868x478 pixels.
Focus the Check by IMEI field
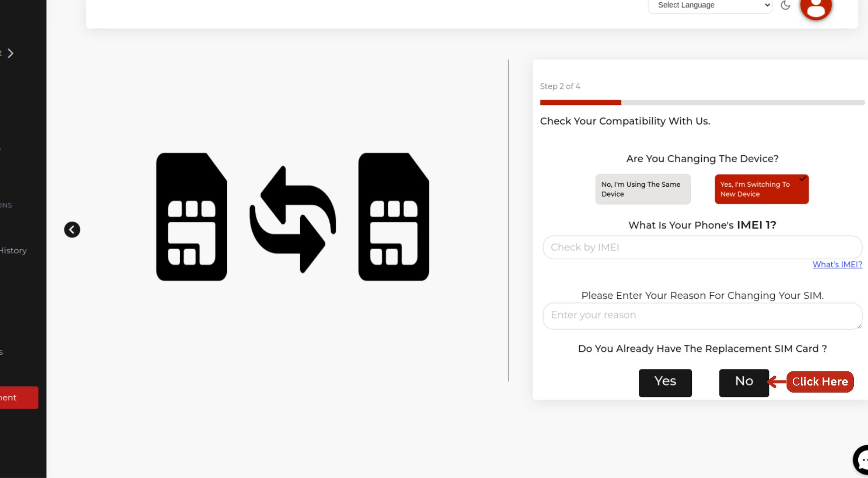pyautogui.click(x=702, y=247)
